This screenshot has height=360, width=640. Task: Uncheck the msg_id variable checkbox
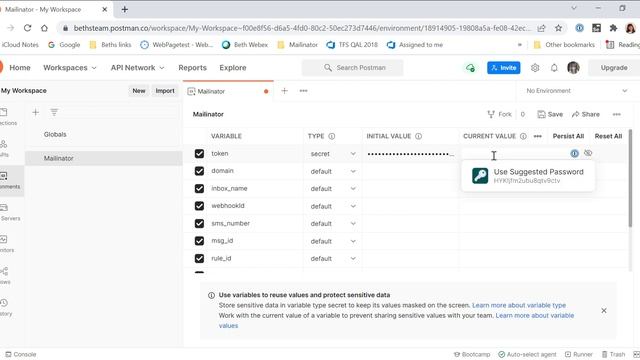[x=199, y=241]
